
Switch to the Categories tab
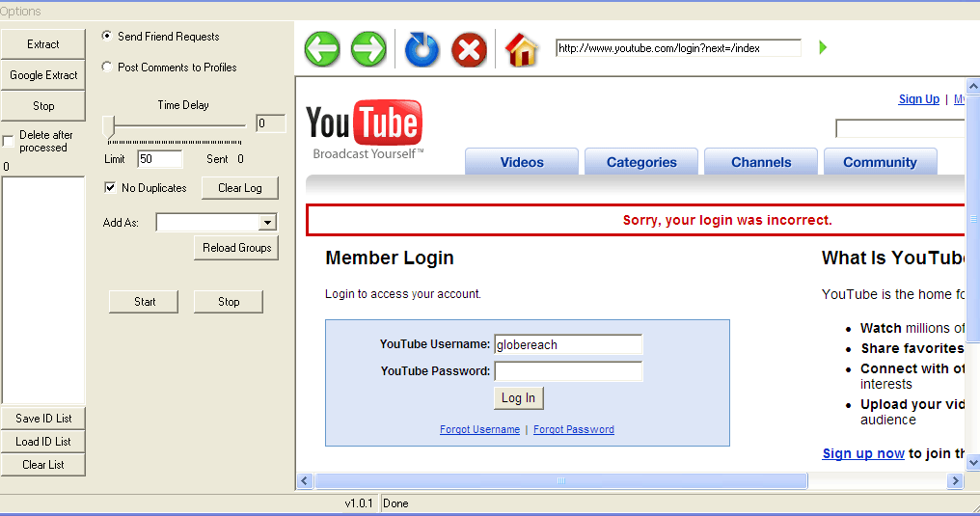tap(641, 162)
